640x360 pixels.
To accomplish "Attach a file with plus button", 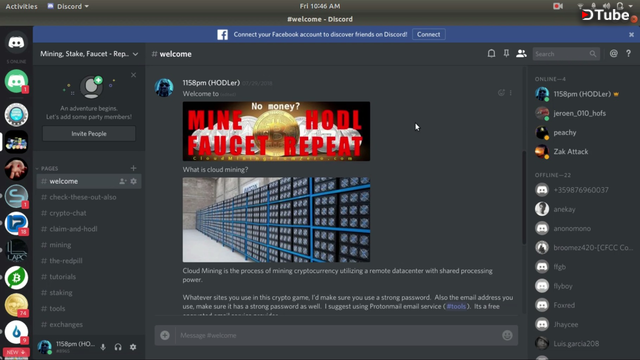I will click(x=165, y=335).
